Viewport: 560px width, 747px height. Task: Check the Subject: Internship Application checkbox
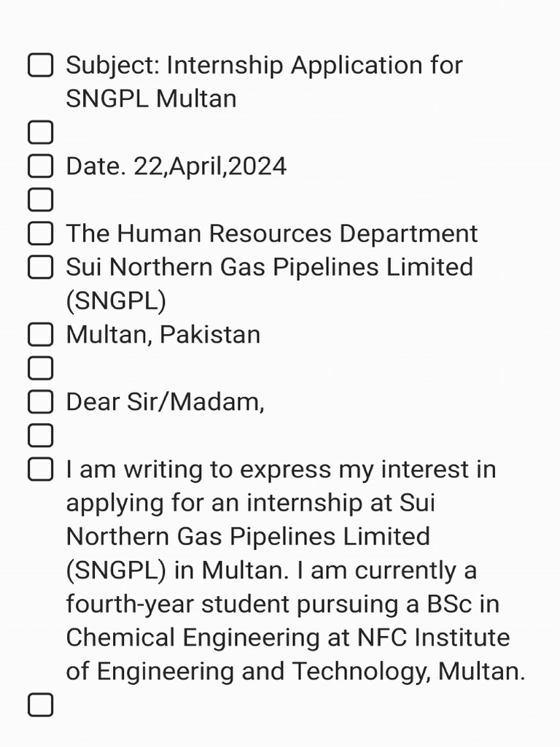(x=41, y=66)
